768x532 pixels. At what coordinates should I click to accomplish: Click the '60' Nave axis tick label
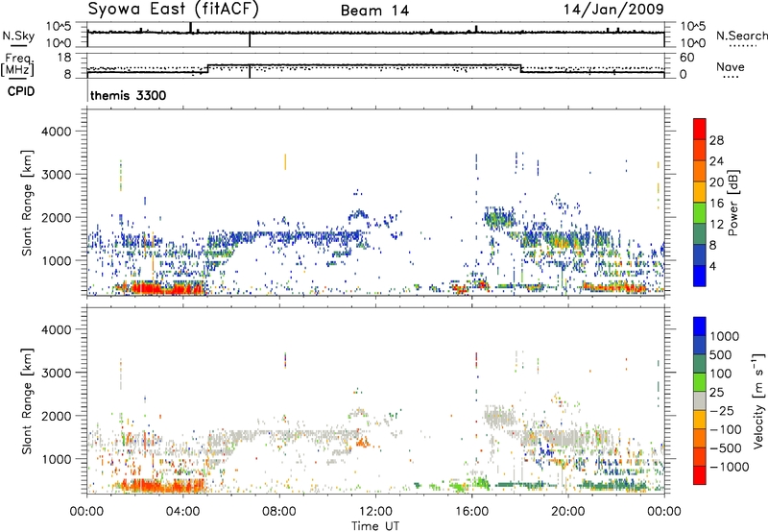click(687, 58)
